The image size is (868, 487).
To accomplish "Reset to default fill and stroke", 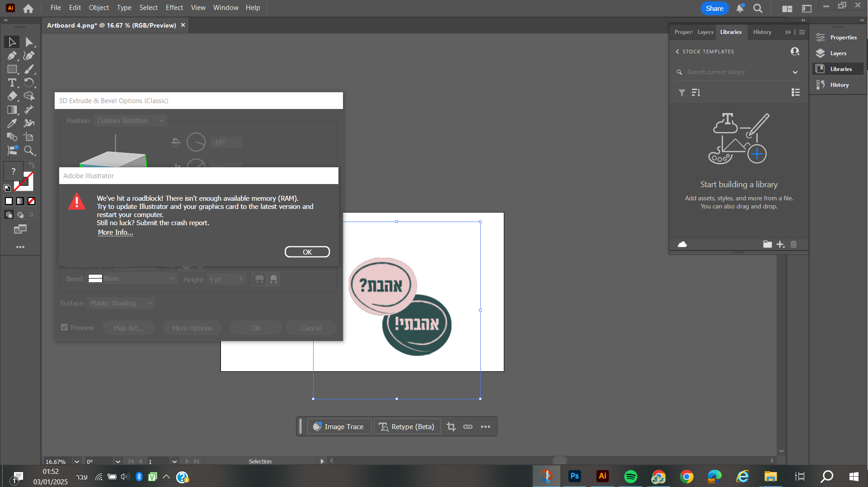I will pos(7,188).
